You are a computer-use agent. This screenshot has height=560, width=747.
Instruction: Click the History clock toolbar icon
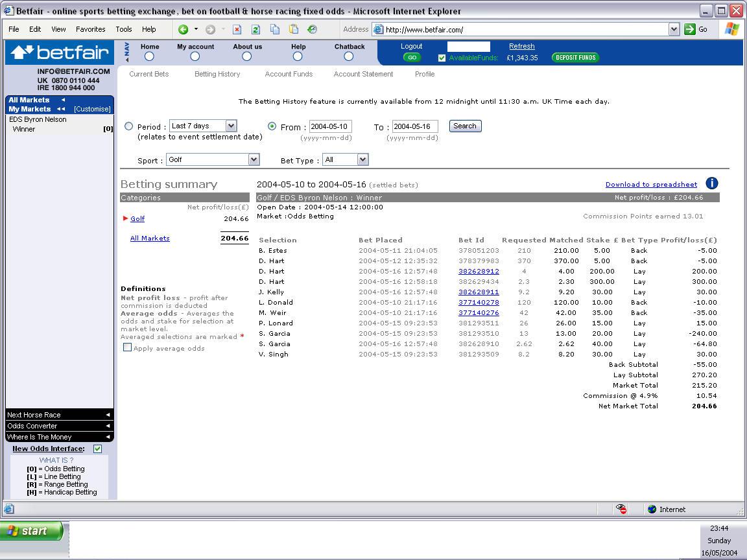312,29
